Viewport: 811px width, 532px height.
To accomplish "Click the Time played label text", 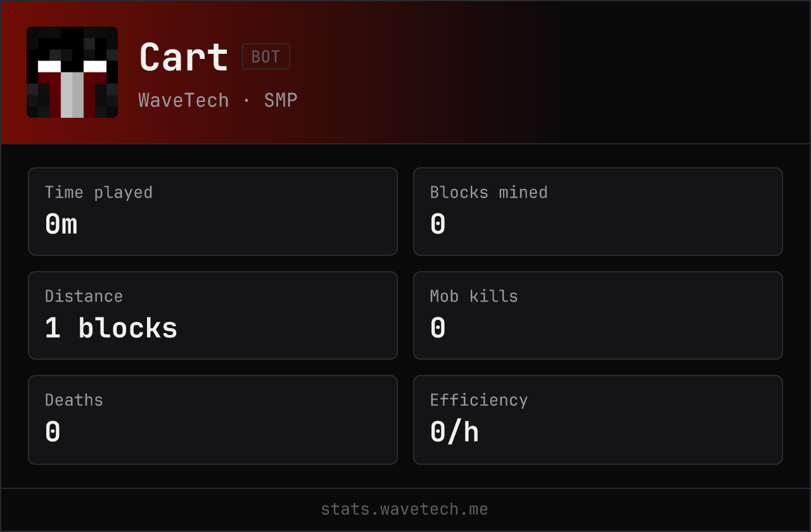I will (99, 193).
